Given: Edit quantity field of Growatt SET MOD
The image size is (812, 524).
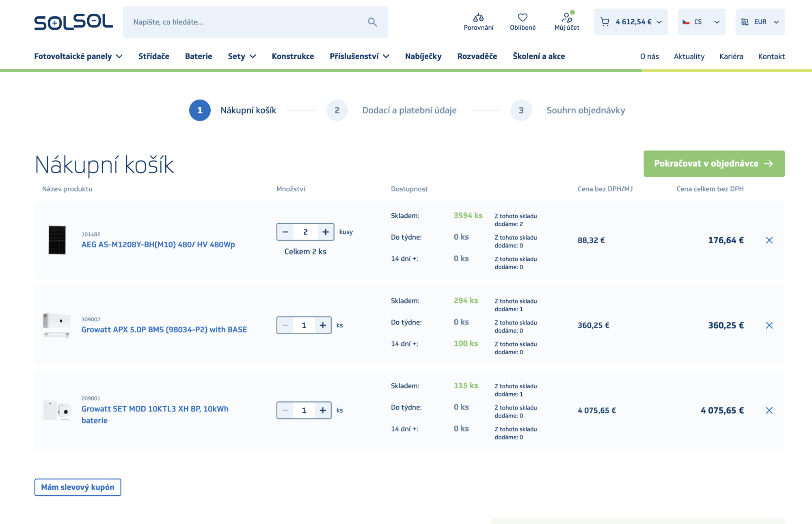Looking at the screenshot, I should (x=304, y=410).
